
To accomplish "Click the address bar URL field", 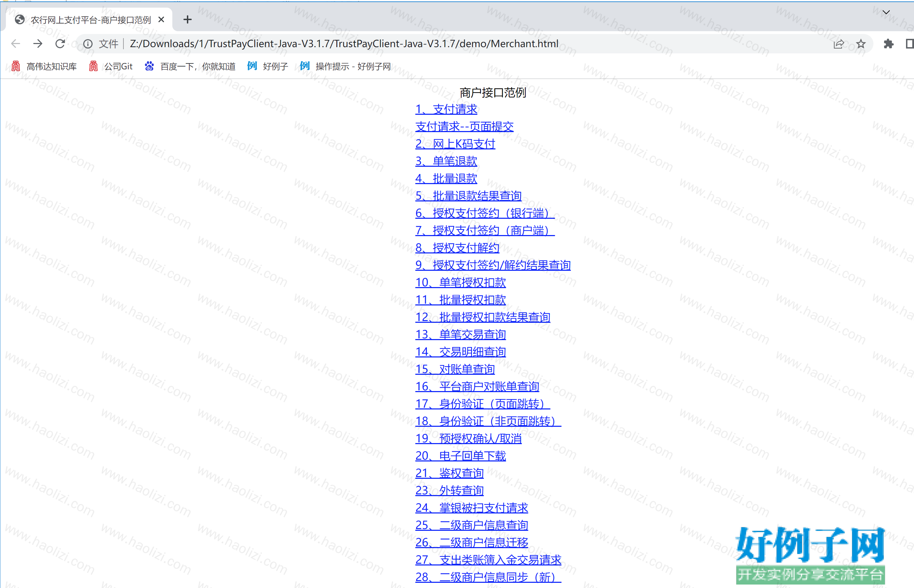I will pos(344,44).
